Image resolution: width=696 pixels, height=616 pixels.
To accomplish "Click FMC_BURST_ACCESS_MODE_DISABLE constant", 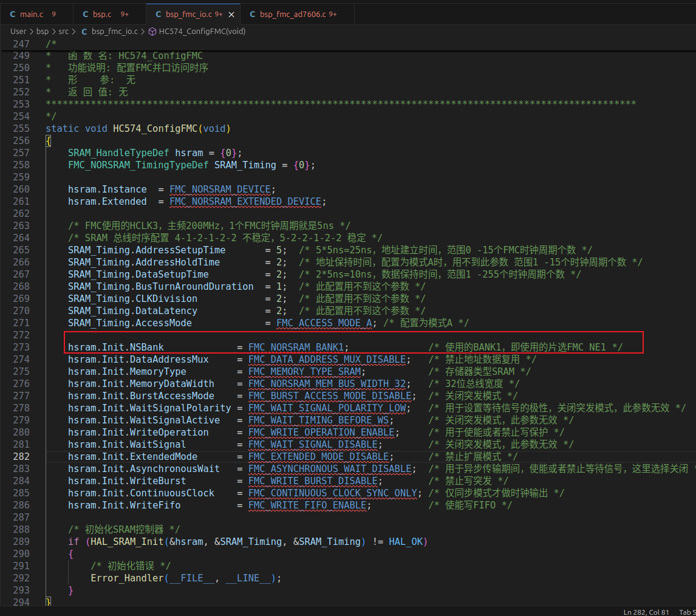I will coord(330,396).
